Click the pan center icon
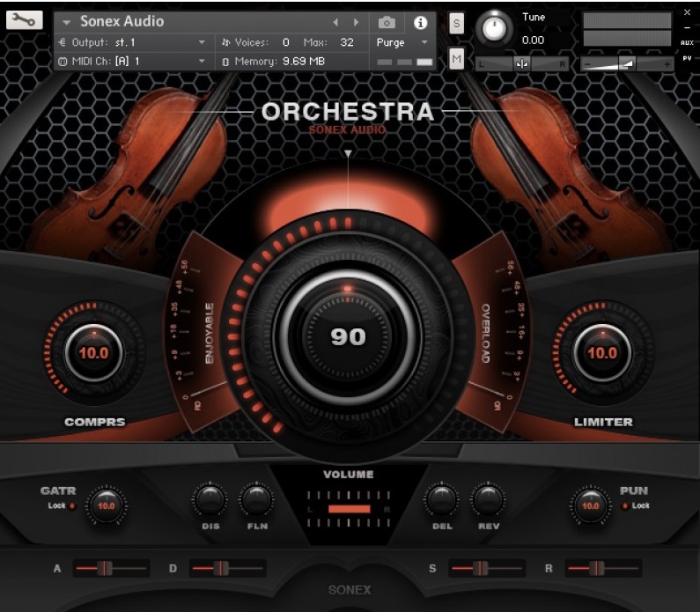Viewport: 700px width, 612px height. coord(522,64)
